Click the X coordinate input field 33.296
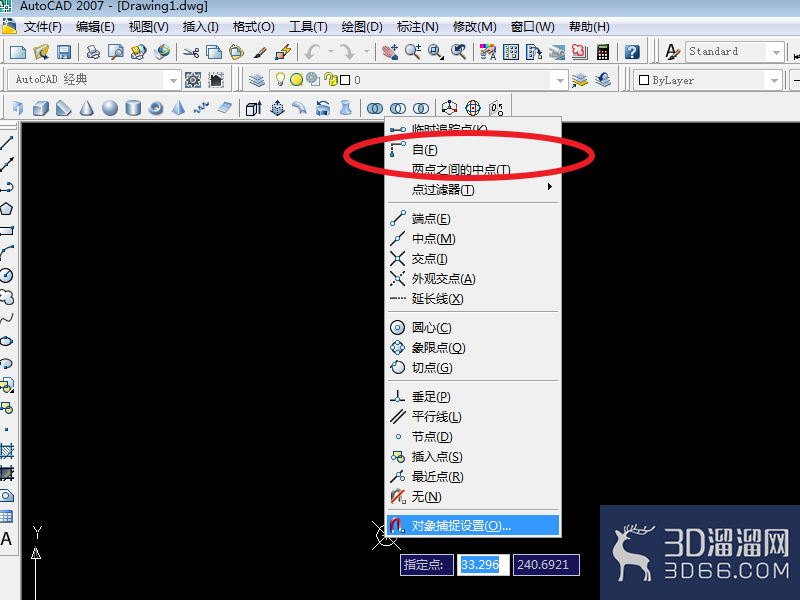 pyautogui.click(x=483, y=565)
